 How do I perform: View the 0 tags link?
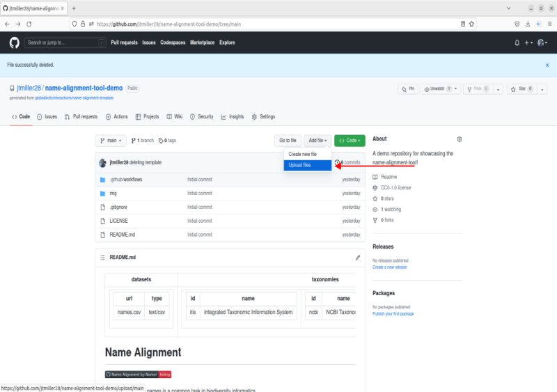[167, 141]
